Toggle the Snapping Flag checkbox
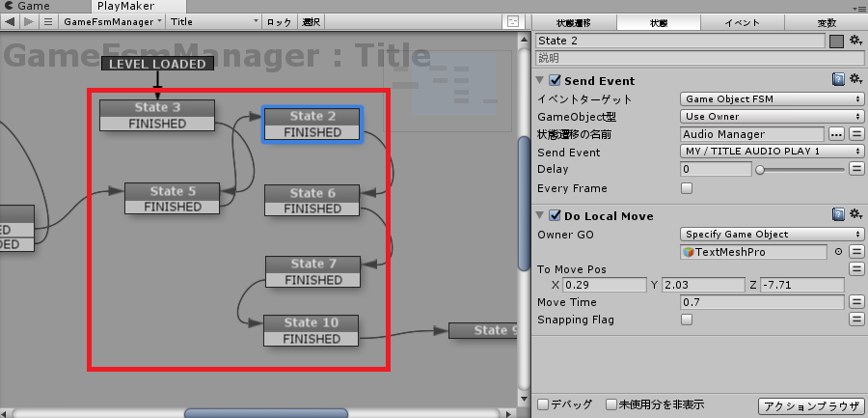 (687, 320)
